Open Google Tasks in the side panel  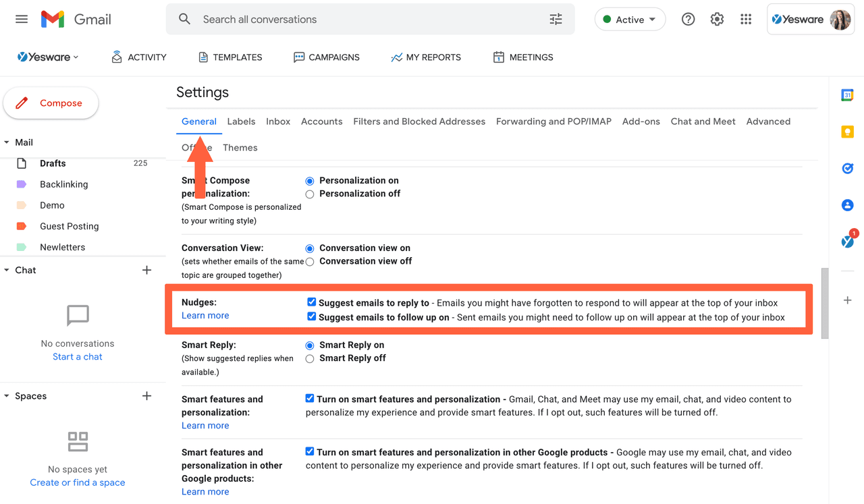tap(847, 169)
